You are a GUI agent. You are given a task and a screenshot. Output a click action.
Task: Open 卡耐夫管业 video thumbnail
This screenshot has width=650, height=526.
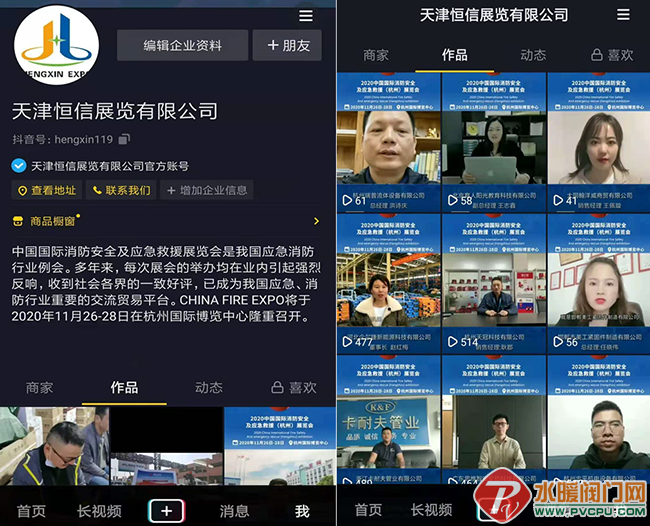389,419
